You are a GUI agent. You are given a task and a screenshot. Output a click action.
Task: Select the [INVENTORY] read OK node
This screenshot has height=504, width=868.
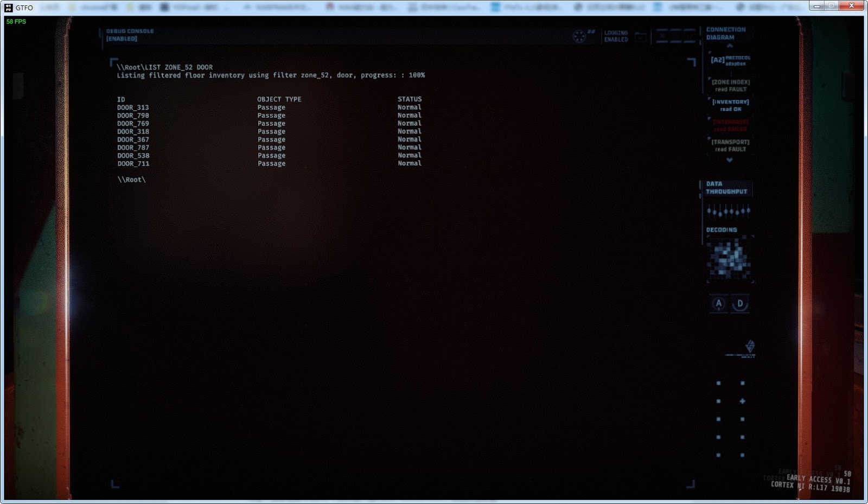coord(731,105)
